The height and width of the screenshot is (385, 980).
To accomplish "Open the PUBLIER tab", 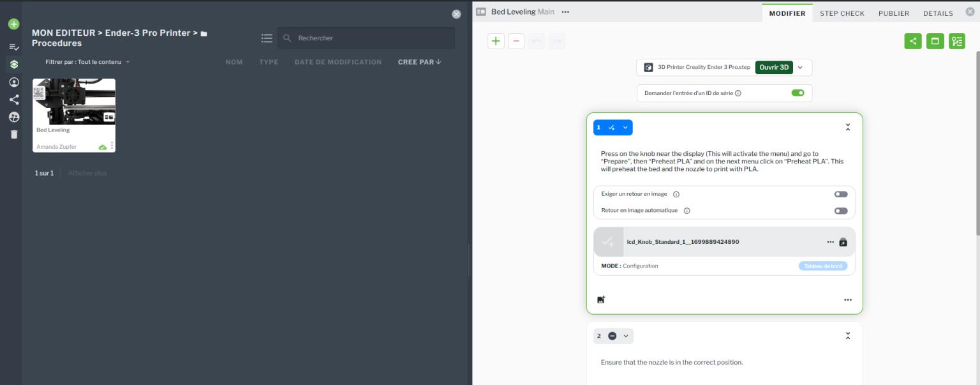I will (894, 13).
